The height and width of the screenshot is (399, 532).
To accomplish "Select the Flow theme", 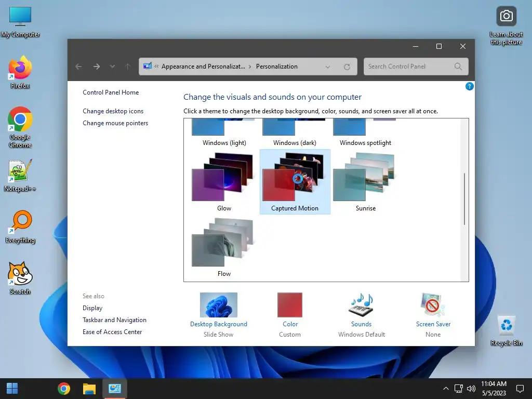I will (223, 247).
